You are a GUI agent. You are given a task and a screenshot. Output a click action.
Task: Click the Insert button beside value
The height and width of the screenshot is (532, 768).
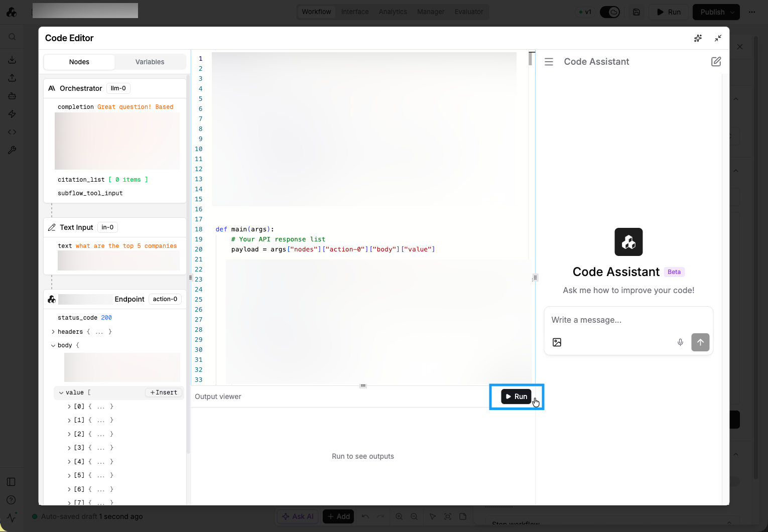[x=164, y=392]
